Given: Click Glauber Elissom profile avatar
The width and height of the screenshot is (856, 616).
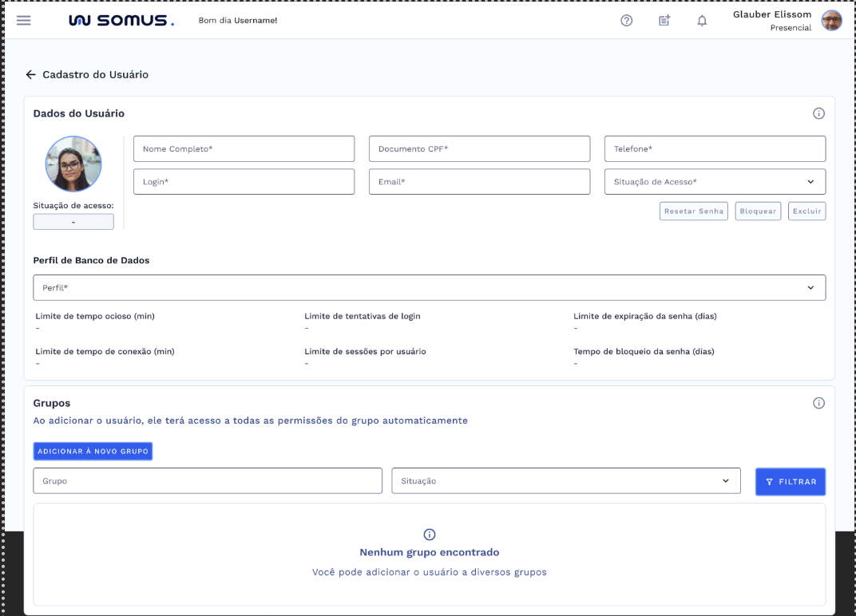Looking at the screenshot, I should click(832, 21).
